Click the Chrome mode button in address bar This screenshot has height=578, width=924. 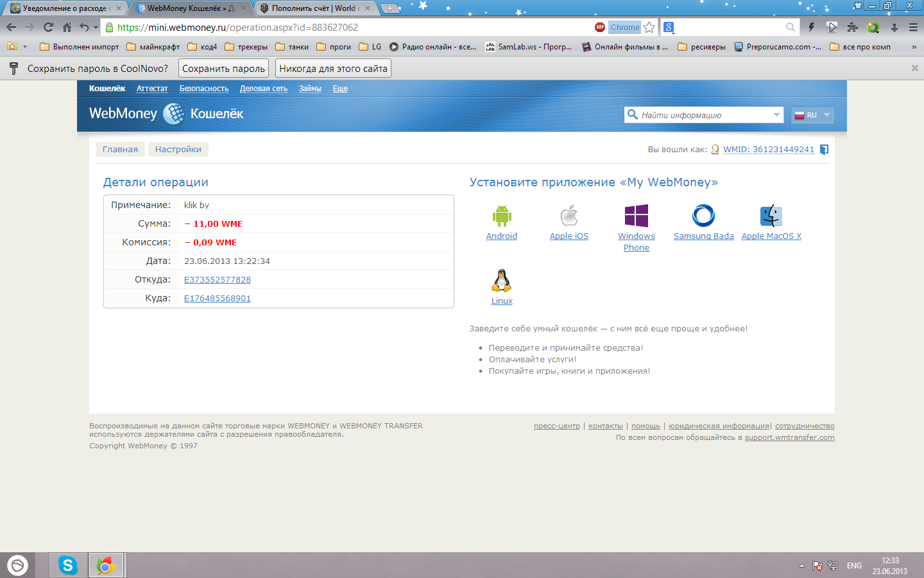[x=625, y=27]
